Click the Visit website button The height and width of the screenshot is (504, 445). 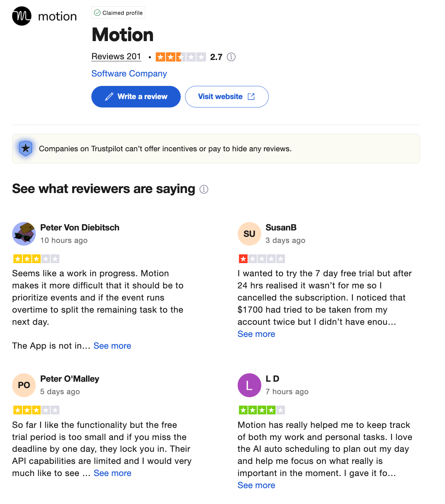click(x=227, y=97)
